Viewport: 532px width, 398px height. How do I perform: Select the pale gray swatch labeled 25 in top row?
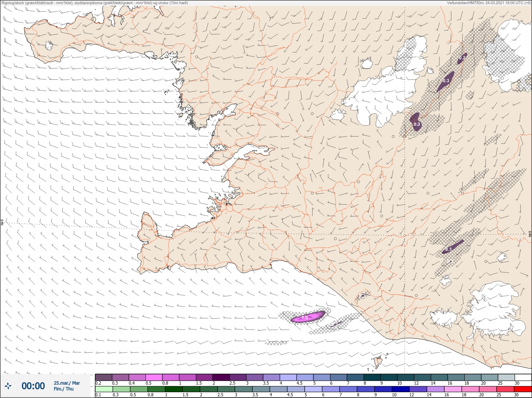tap(506, 377)
